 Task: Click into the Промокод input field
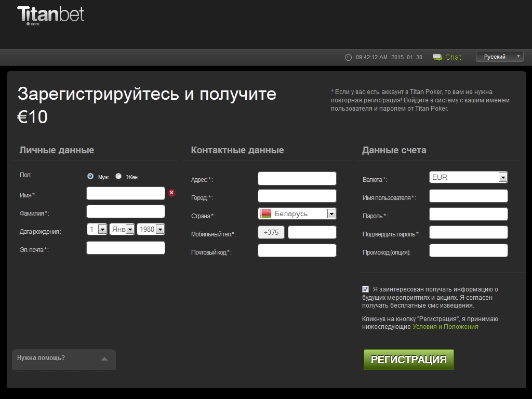(469, 250)
